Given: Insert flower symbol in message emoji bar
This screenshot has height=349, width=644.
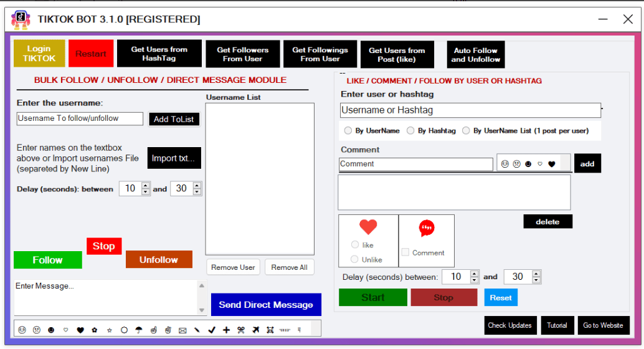Looking at the screenshot, I should pyautogui.click(x=95, y=330).
